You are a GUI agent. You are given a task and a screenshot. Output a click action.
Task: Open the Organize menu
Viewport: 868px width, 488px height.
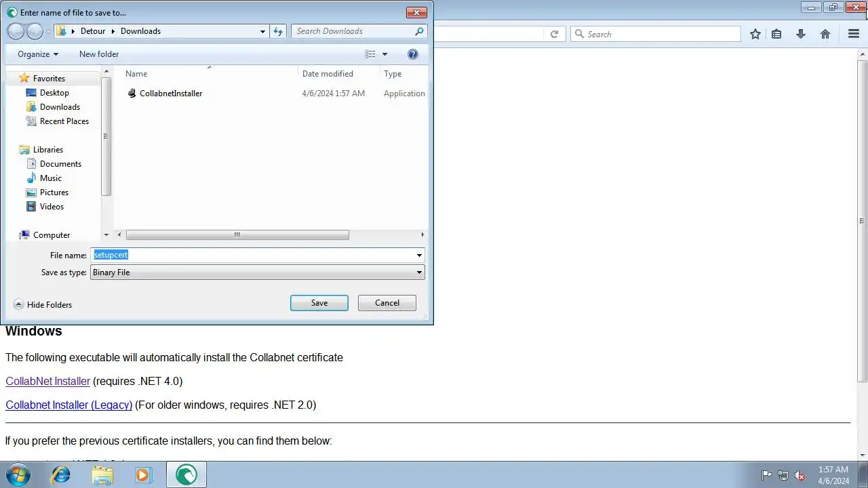[x=38, y=54]
